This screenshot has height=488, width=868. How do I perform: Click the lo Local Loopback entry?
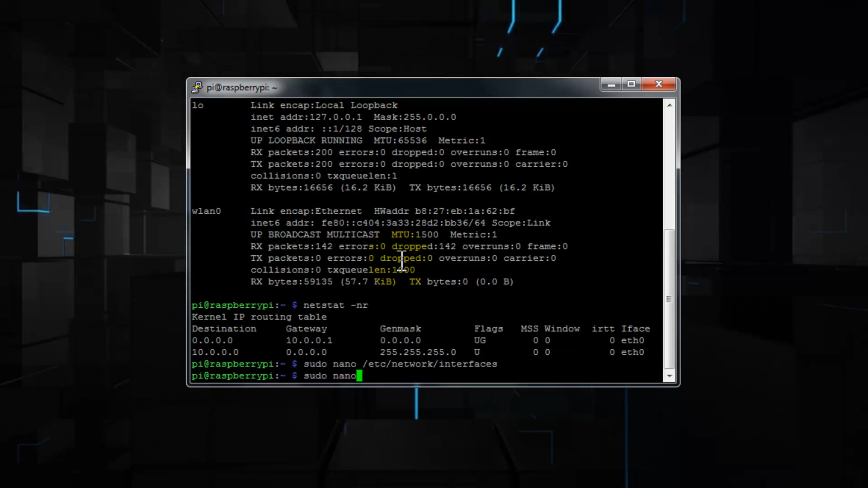[x=198, y=105]
